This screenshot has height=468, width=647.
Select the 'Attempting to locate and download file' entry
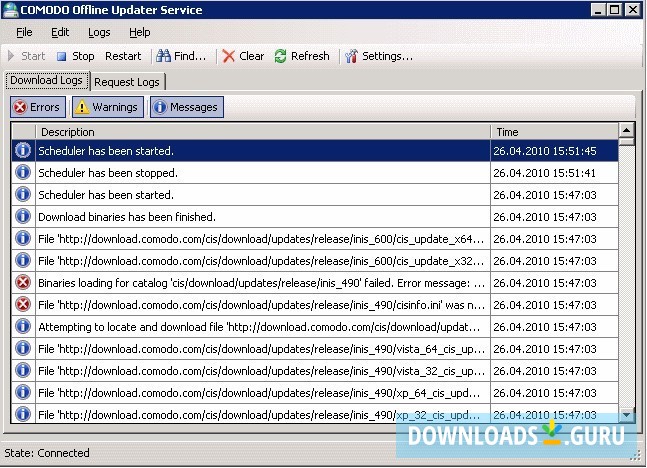pyautogui.click(x=315, y=327)
